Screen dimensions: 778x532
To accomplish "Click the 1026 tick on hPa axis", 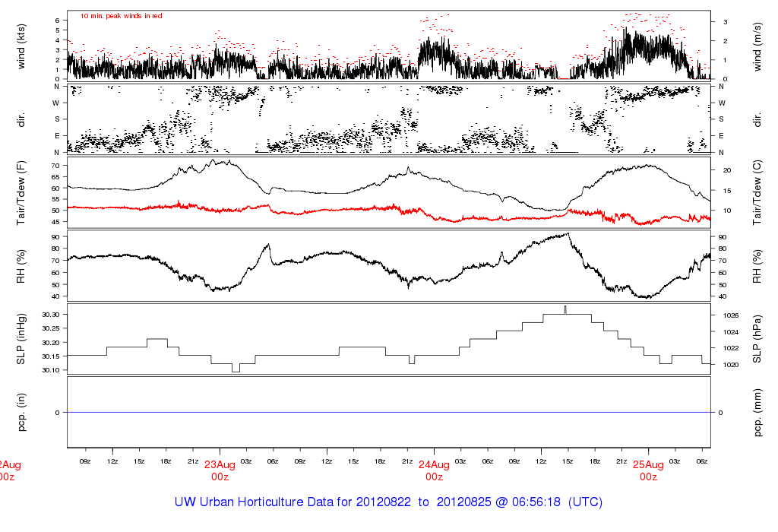I will pyautogui.click(x=731, y=315).
